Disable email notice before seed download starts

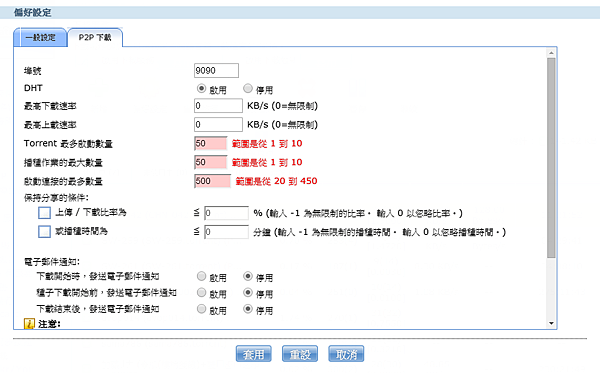click(248, 292)
